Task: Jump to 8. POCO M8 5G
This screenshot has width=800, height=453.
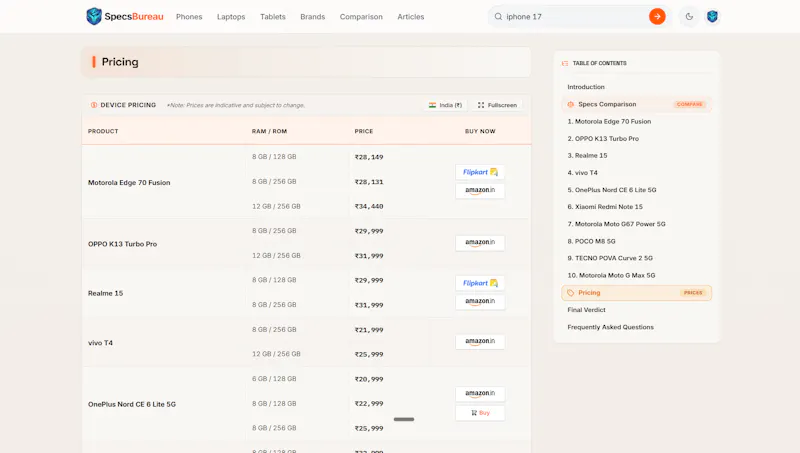Action: (x=591, y=241)
